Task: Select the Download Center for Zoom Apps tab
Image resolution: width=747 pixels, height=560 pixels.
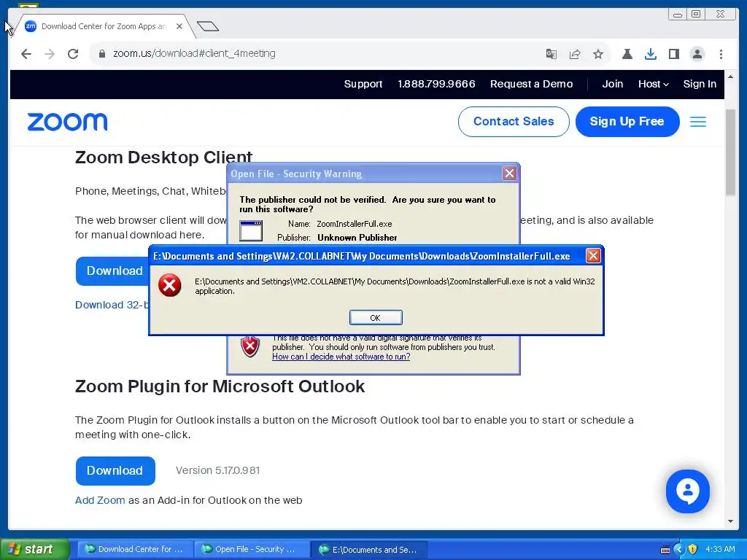Action: pos(104,26)
